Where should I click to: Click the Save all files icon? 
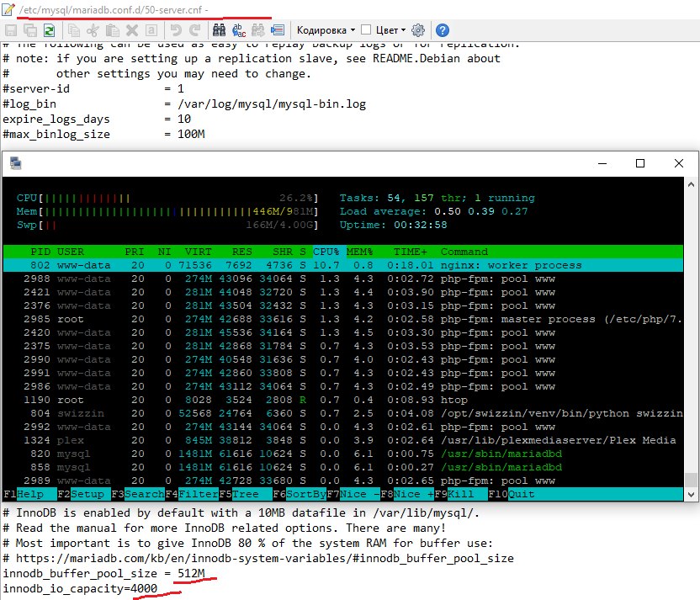(30, 30)
